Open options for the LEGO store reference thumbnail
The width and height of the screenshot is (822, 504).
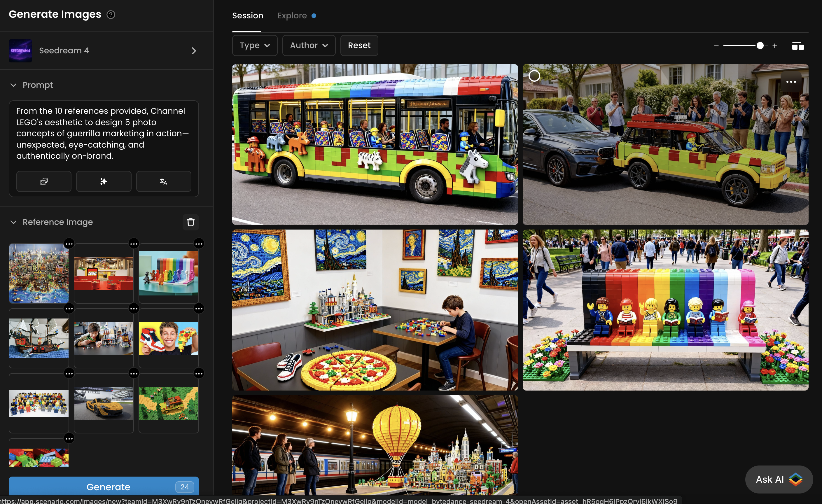[134, 244]
